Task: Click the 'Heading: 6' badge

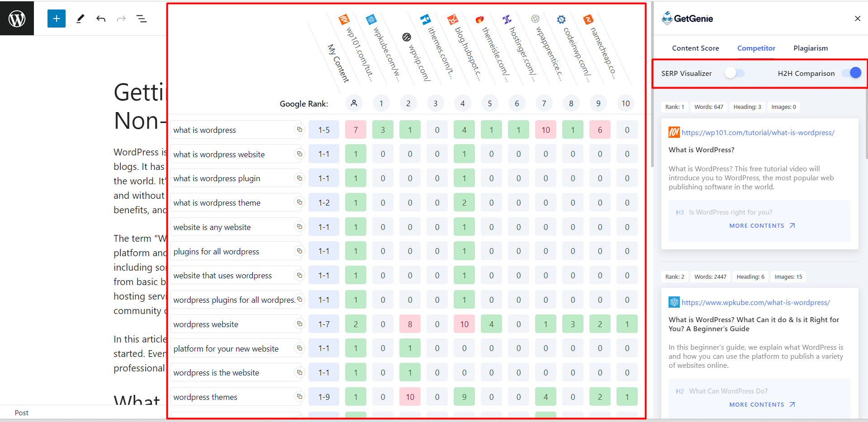Action: [750, 277]
